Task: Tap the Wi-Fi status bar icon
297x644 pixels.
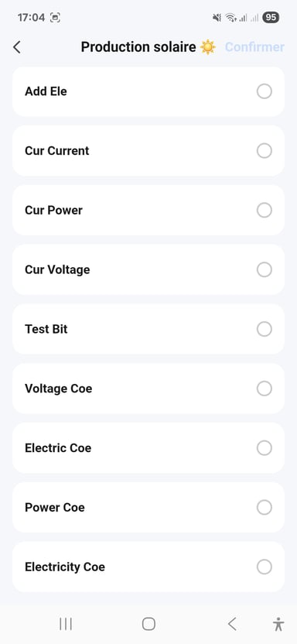Action: [x=231, y=18]
